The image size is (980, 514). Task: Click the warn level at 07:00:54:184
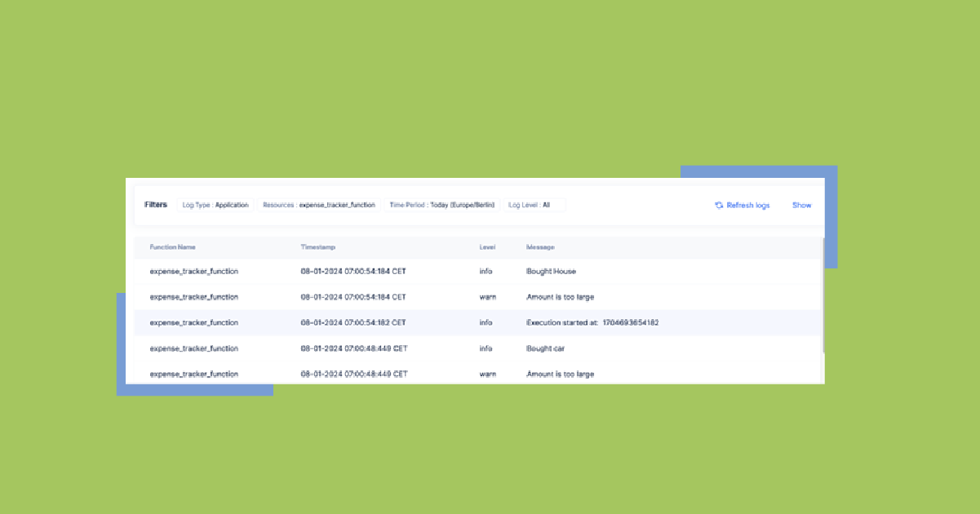tap(488, 297)
